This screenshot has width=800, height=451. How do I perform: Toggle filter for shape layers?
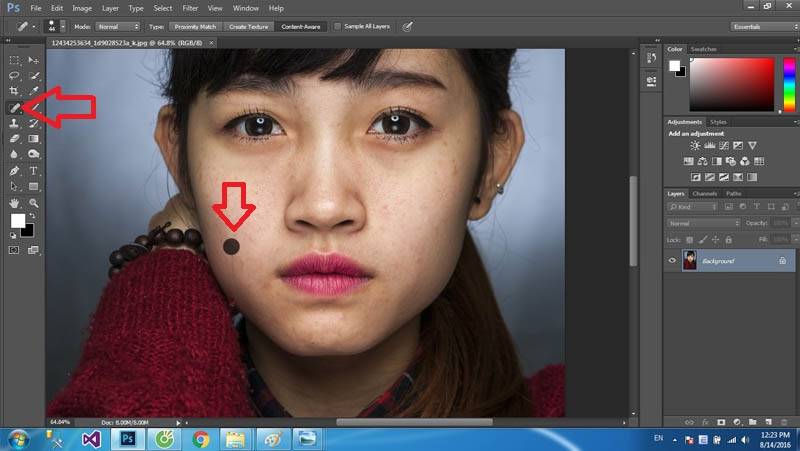pyautogui.click(x=771, y=207)
